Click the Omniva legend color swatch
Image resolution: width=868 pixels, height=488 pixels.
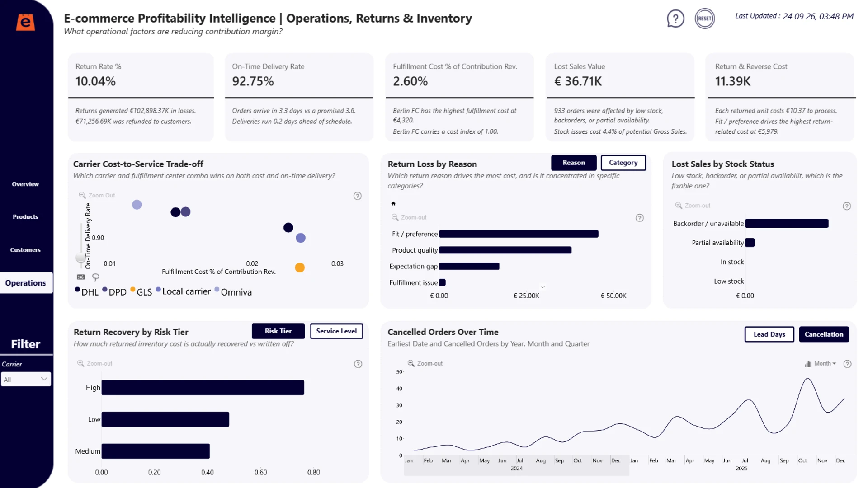coord(217,289)
